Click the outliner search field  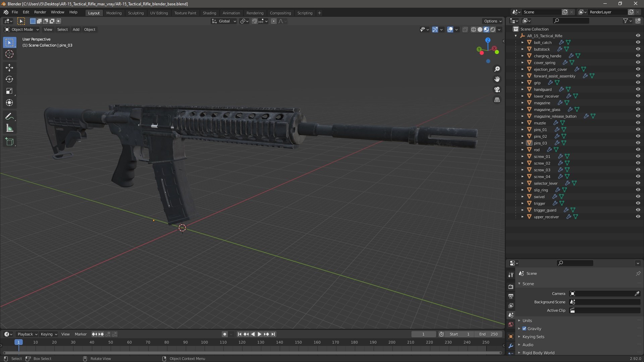pos(571,21)
